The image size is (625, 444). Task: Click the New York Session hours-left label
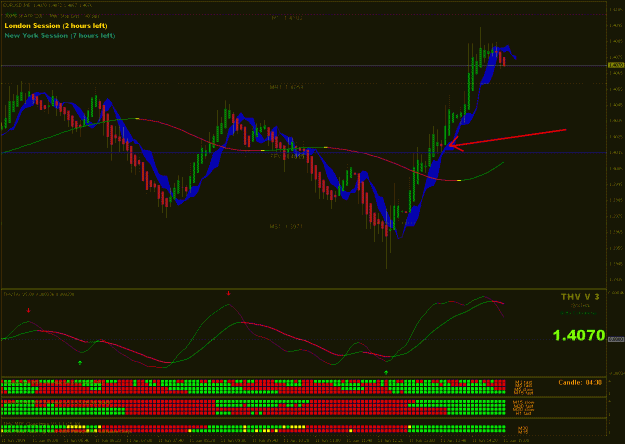[x=60, y=35]
